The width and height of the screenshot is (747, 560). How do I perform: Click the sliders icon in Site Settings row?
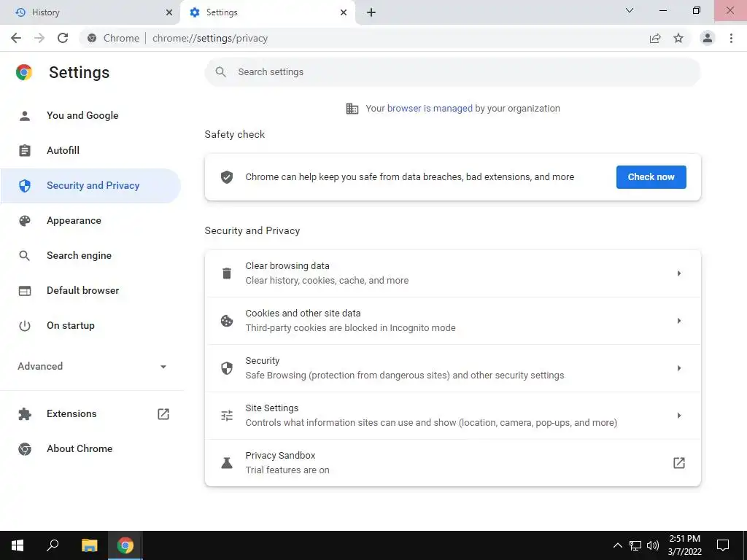coord(227,416)
